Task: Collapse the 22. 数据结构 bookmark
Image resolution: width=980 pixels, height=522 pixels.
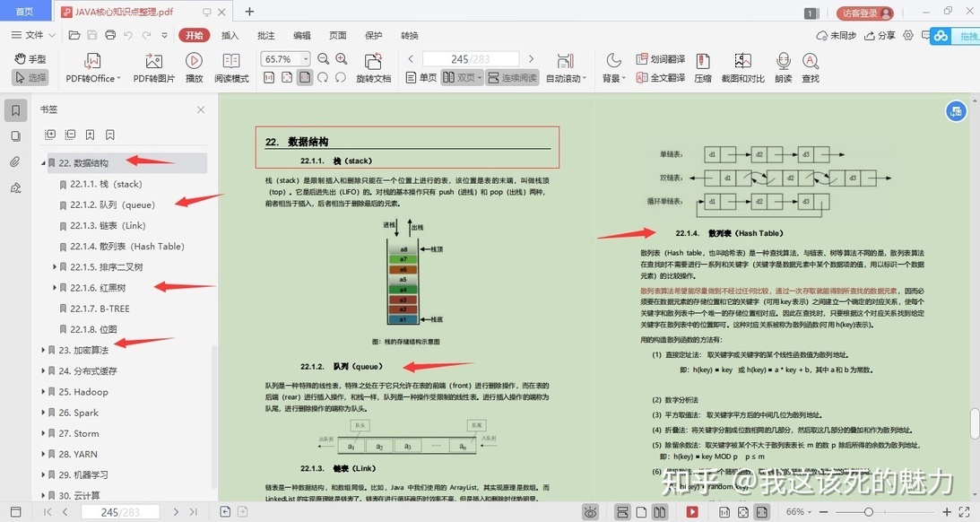Action: coord(44,163)
